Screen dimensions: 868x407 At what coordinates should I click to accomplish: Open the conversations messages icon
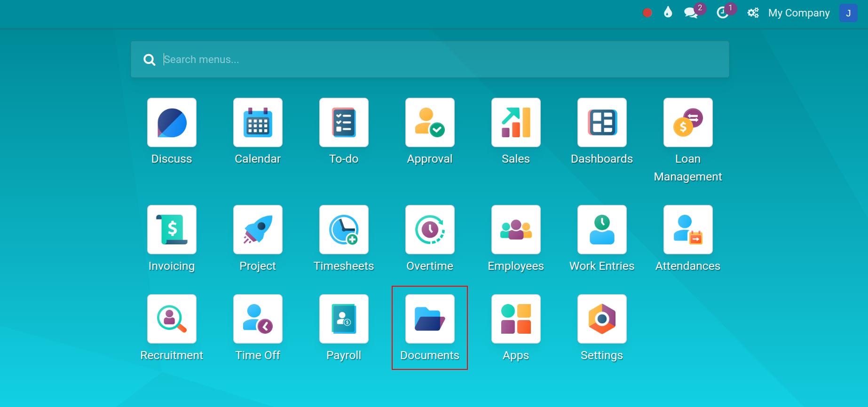691,13
